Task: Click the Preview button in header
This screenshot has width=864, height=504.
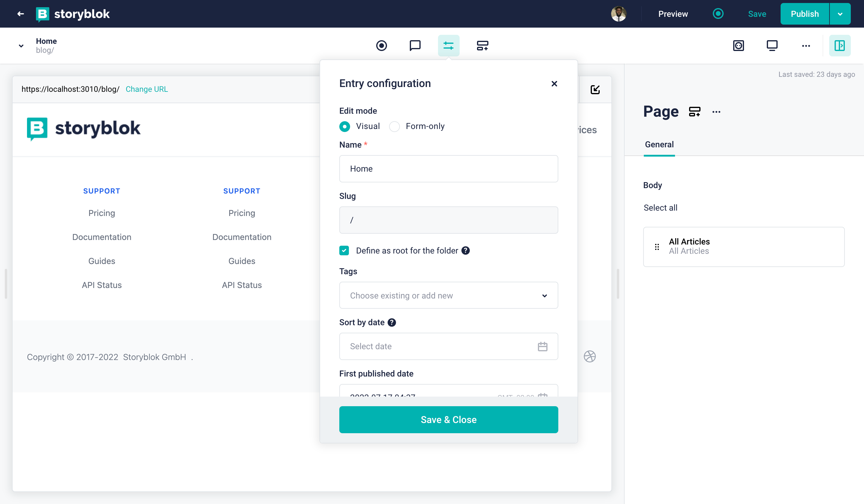Action: click(x=673, y=14)
